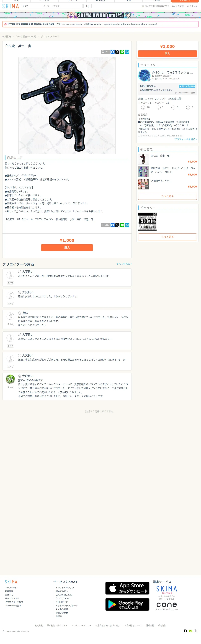Click the footer note icon
This screenshot has height=644, width=201.
click(x=185, y=631)
